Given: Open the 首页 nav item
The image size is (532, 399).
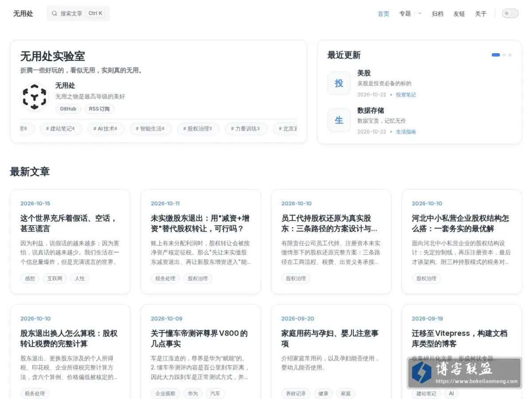Looking at the screenshot, I should click(x=383, y=14).
